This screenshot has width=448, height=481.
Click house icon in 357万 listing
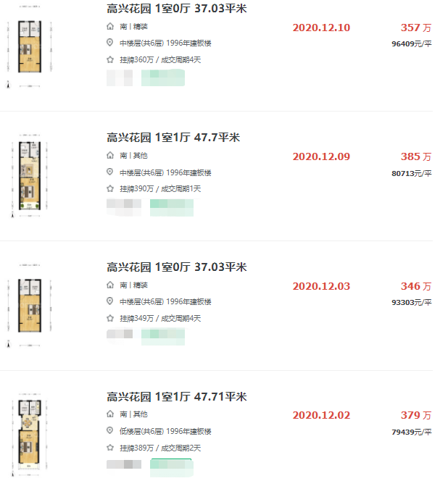tap(110, 26)
